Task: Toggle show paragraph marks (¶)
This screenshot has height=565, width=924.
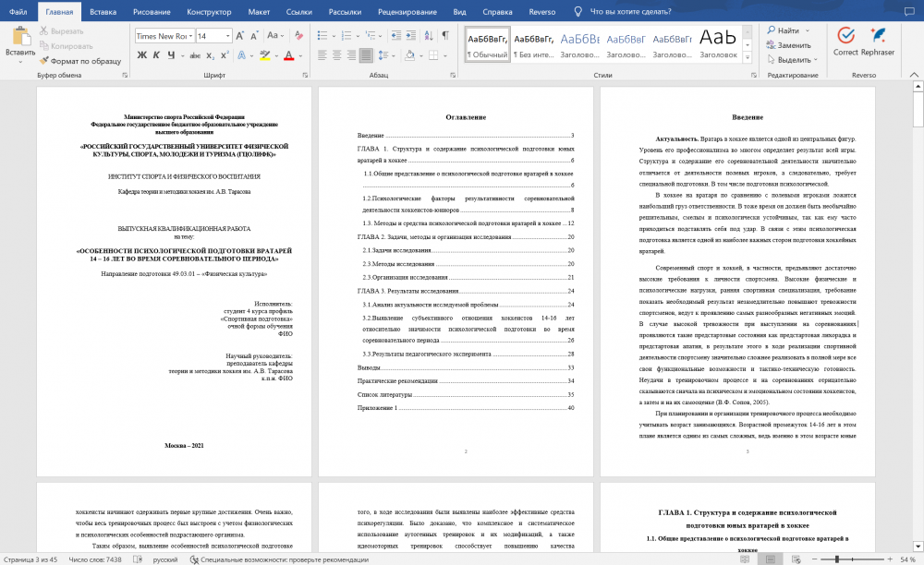Action: 444,35
